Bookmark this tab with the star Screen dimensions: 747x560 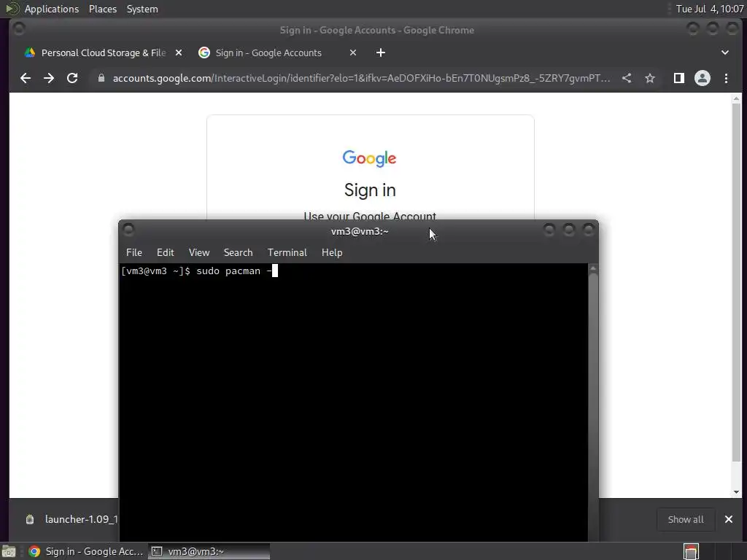[650, 78]
